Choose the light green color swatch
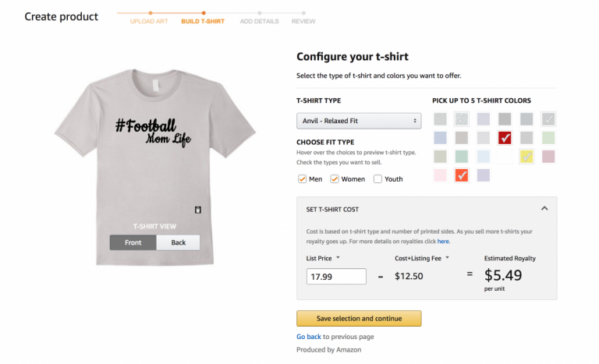Viewport: 599px width, 364px height. (x=548, y=138)
